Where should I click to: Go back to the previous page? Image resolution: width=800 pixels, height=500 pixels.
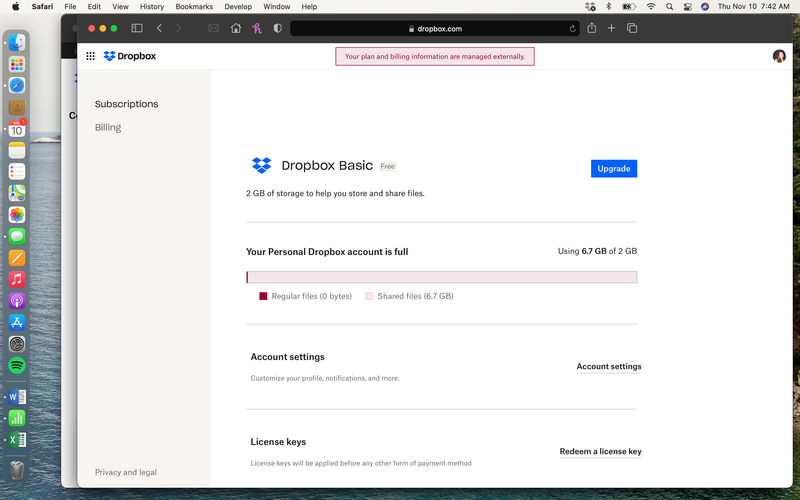point(159,28)
